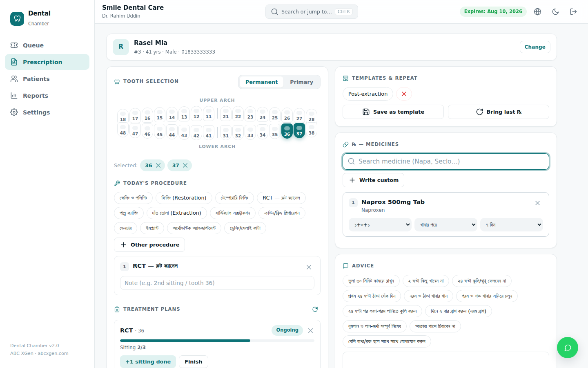
Task: Switch to Permanent teeth tab
Action: coord(261,82)
